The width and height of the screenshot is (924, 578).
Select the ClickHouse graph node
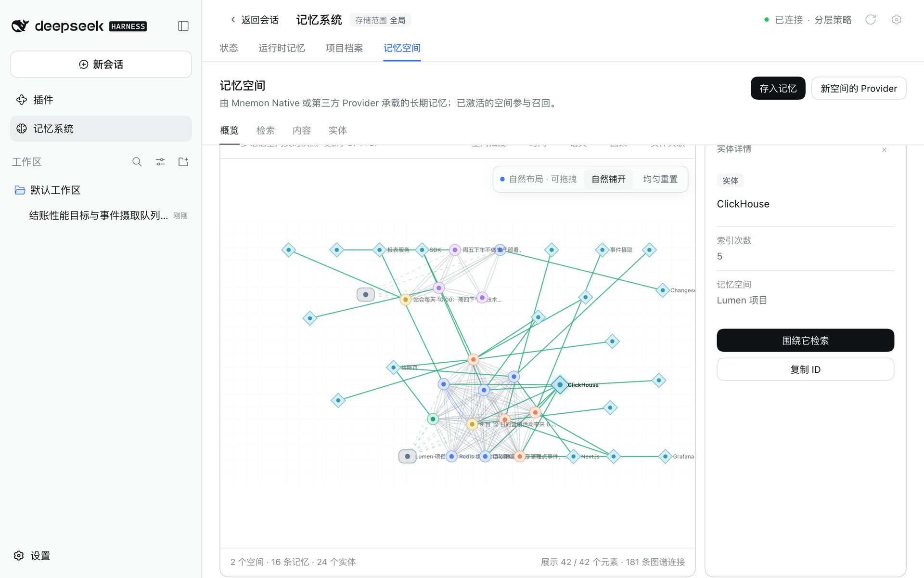(x=560, y=385)
